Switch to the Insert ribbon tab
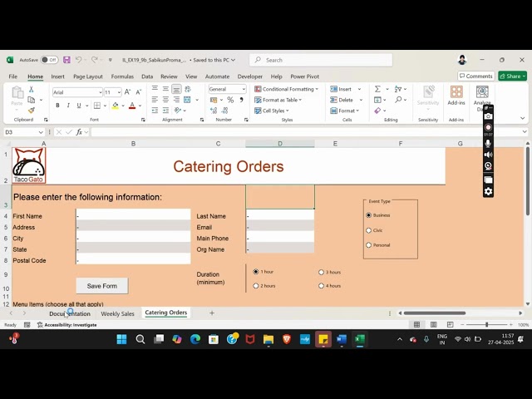The height and width of the screenshot is (399, 532). [x=57, y=76]
